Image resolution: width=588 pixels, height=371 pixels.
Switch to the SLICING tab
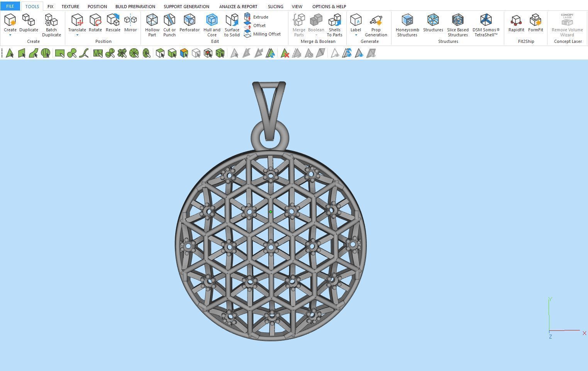coord(275,7)
